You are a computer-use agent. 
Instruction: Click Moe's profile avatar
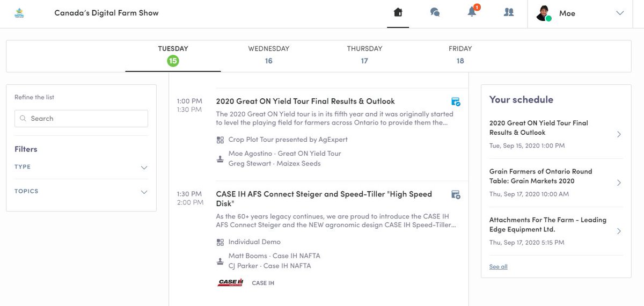tap(544, 13)
